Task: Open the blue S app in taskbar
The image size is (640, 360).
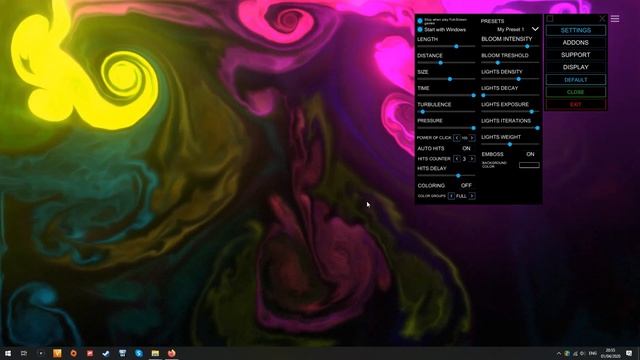Action: click(139, 353)
